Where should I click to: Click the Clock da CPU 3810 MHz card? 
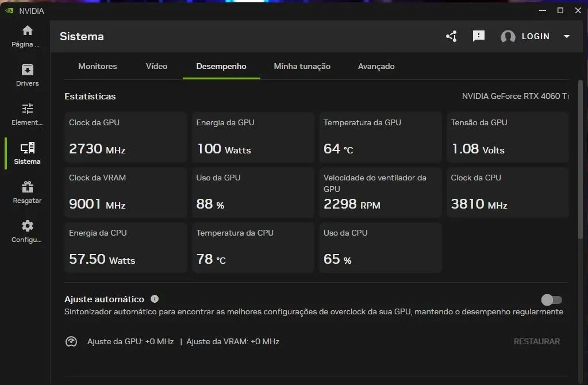click(508, 192)
